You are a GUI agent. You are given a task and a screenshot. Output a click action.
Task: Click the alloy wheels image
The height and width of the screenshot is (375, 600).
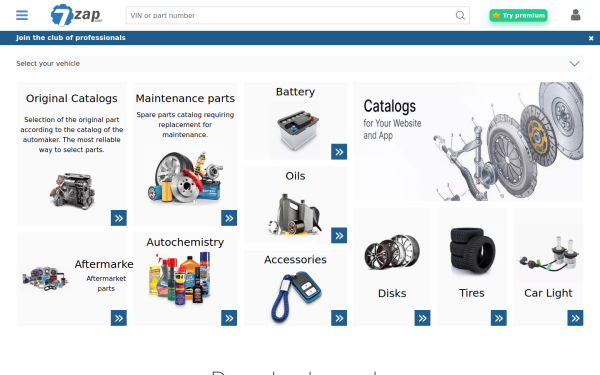pyautogui.click(x=392, y=252)
